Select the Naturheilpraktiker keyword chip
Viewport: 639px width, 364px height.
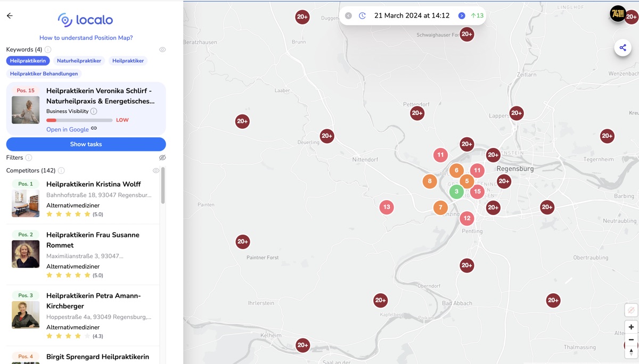click(79, 61)
